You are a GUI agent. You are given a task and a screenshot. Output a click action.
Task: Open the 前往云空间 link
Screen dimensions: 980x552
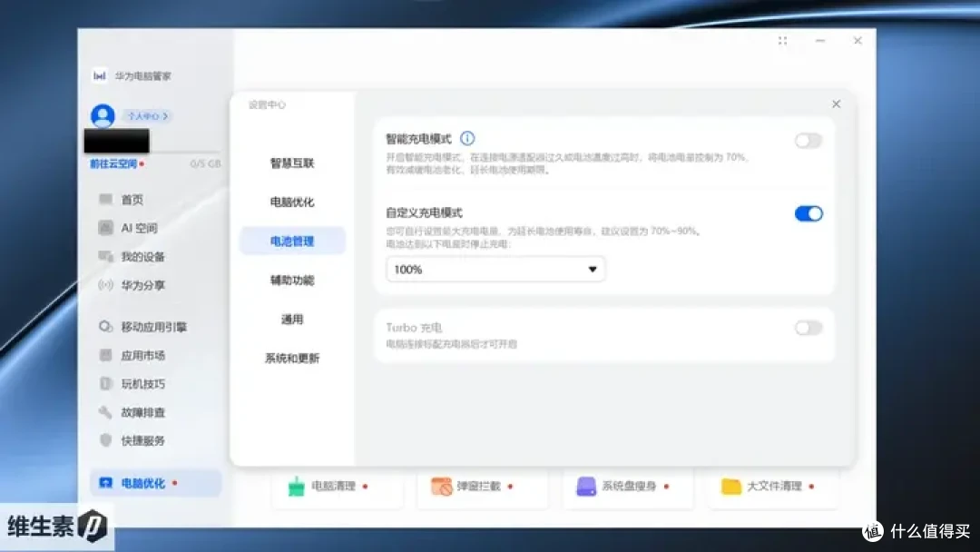[x=113, y=163]
